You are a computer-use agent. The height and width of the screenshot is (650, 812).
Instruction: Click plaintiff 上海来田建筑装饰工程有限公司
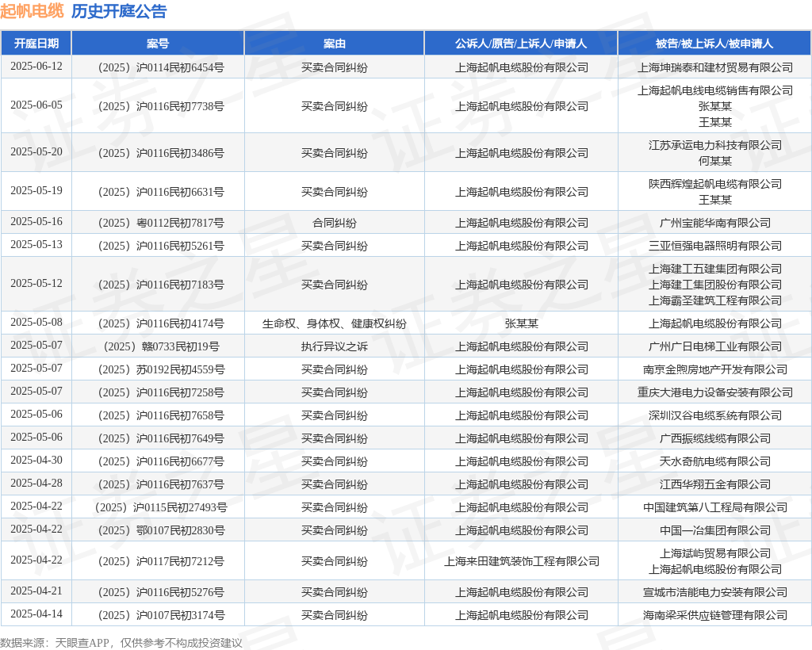[x=522, y=561]
